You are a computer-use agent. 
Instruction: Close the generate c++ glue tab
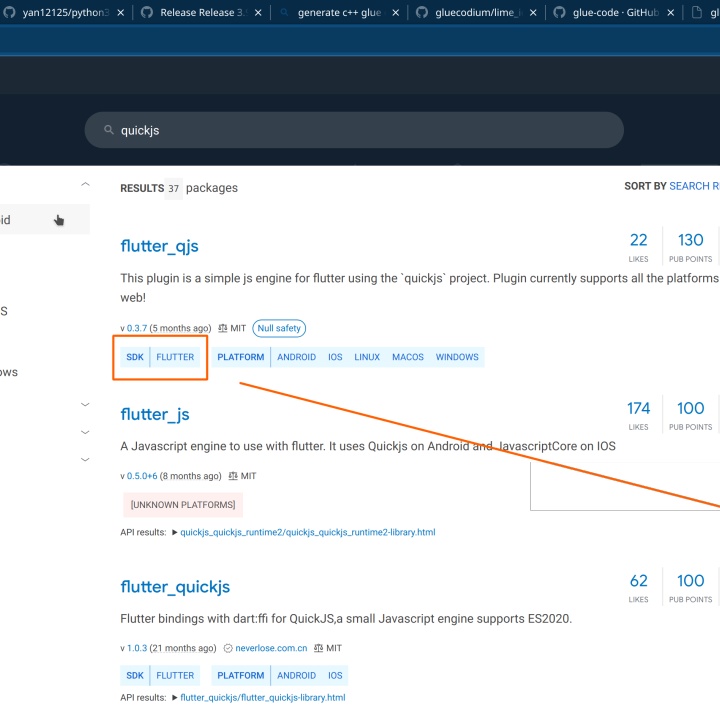coord(395,13)
